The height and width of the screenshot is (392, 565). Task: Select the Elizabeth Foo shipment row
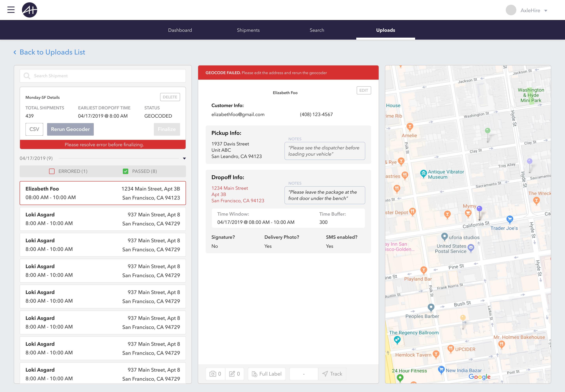click(103, 193)
